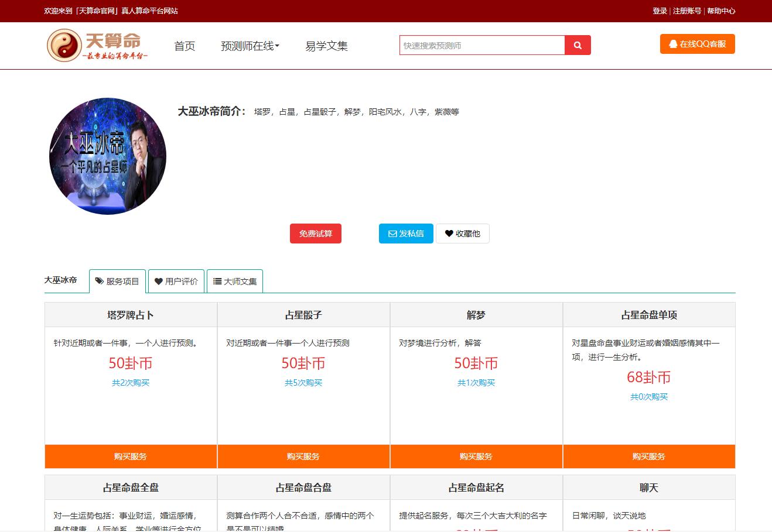Buy the 占星骰子 service
772x532 pixels.
pos(303,457)
